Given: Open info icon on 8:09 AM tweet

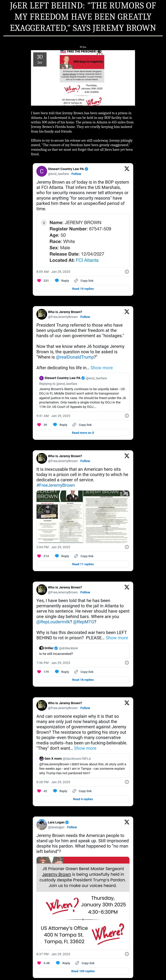Looking at the screenshot, I should coord(127,272).
